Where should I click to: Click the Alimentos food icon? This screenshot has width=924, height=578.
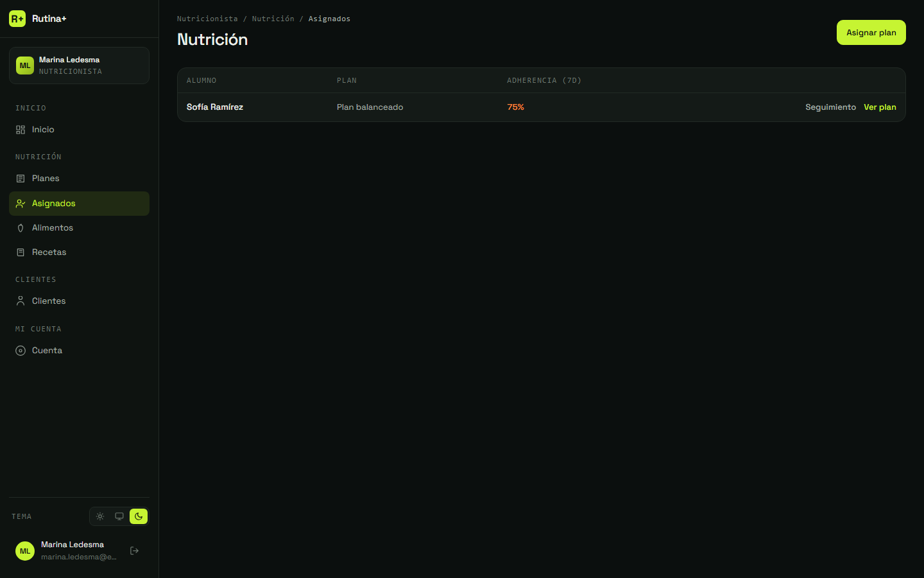click(21, 228)
